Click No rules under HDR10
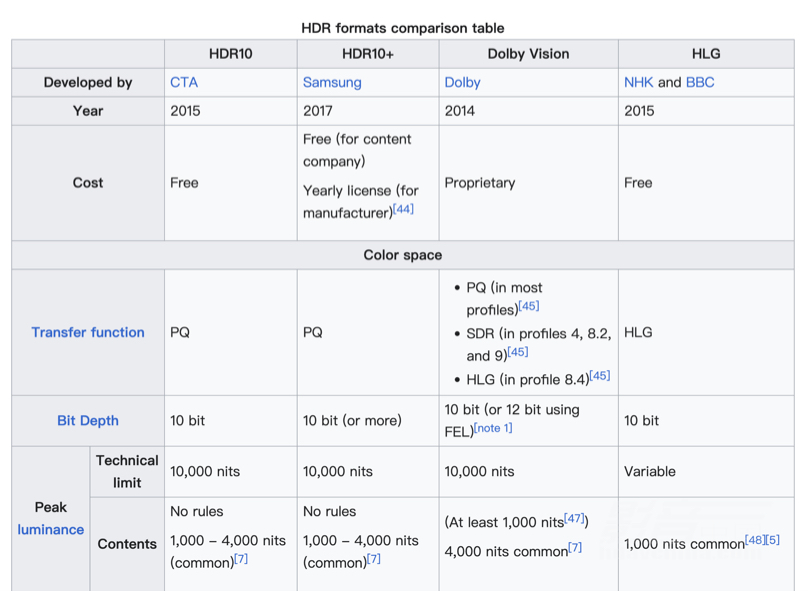Screen dimensions: 808x591 coord(196,511)
